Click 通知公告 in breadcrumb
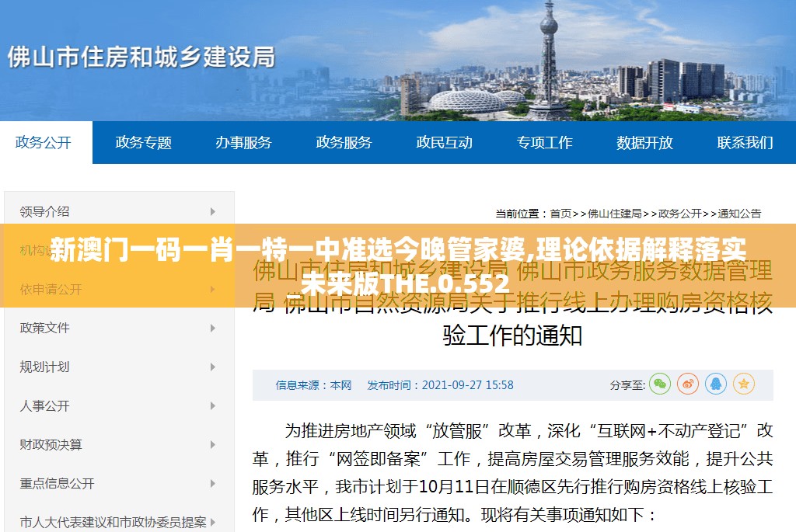Image resolution: width=796 pixels, height=532 pixels. 740,214
